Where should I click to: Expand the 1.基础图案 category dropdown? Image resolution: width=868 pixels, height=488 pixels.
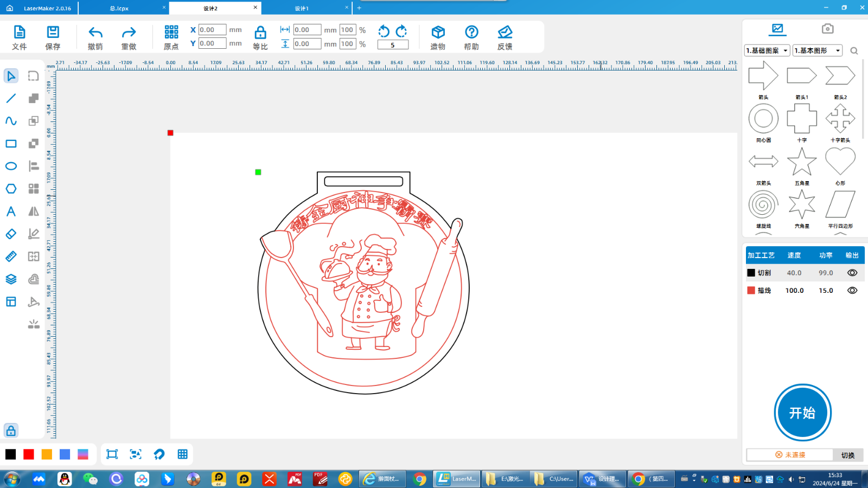767,50
